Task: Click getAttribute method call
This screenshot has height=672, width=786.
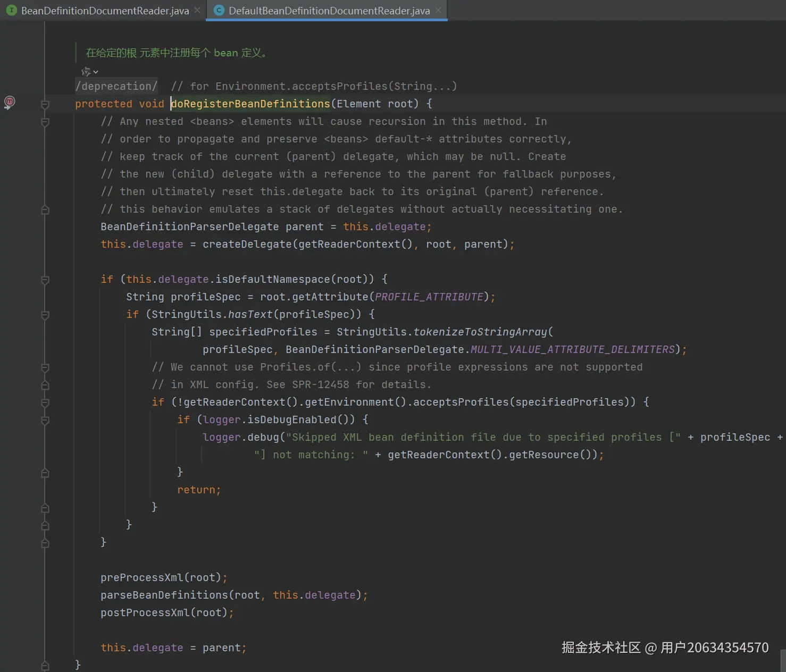Action: (x=330, y=297)
